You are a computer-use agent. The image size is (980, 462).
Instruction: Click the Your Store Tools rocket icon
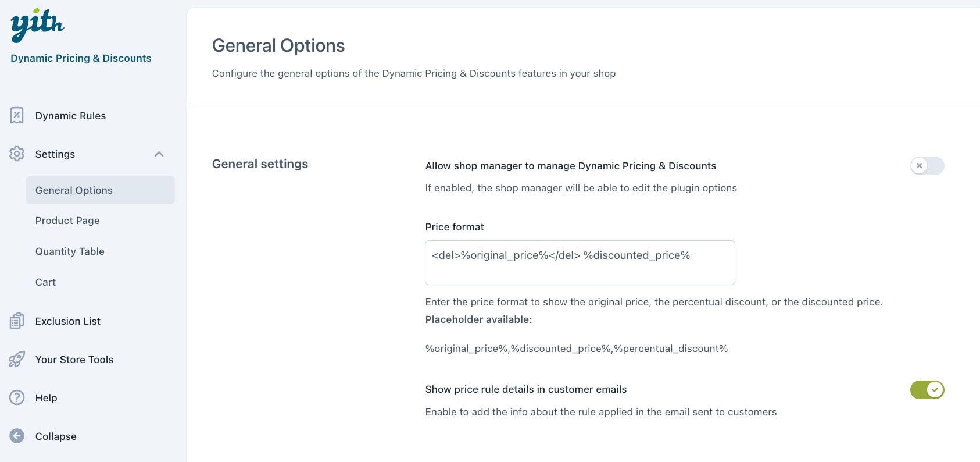click(17, 359)
